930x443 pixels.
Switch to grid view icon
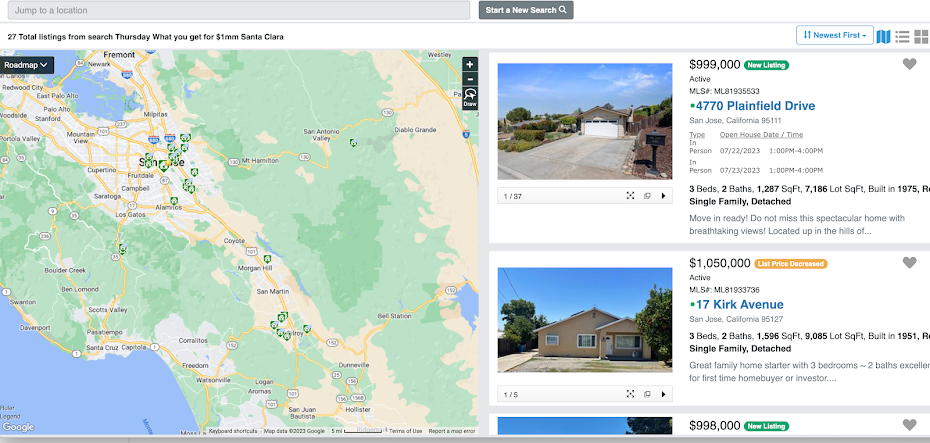pos(921,36)
